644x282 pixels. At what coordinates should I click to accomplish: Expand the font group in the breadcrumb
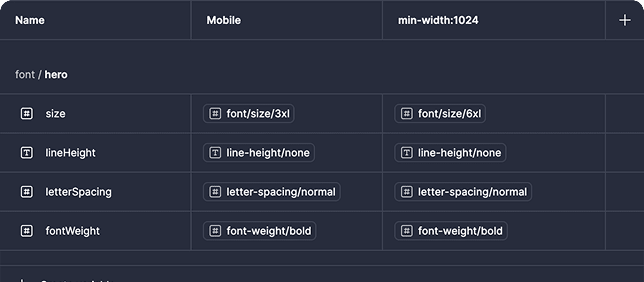pyautogui.click(x=25, y=74)
